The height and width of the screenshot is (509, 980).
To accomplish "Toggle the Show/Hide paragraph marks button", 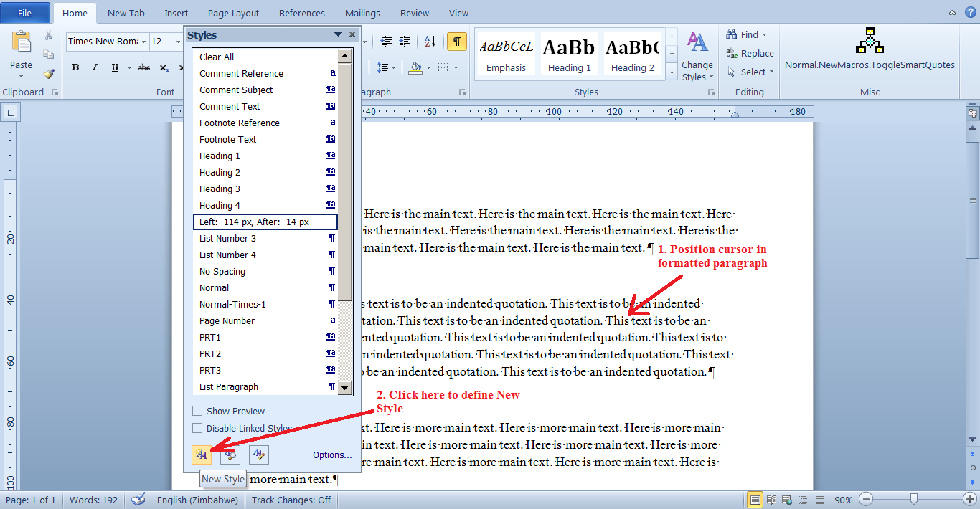I will pyautogui.click(x=457, y=42).
